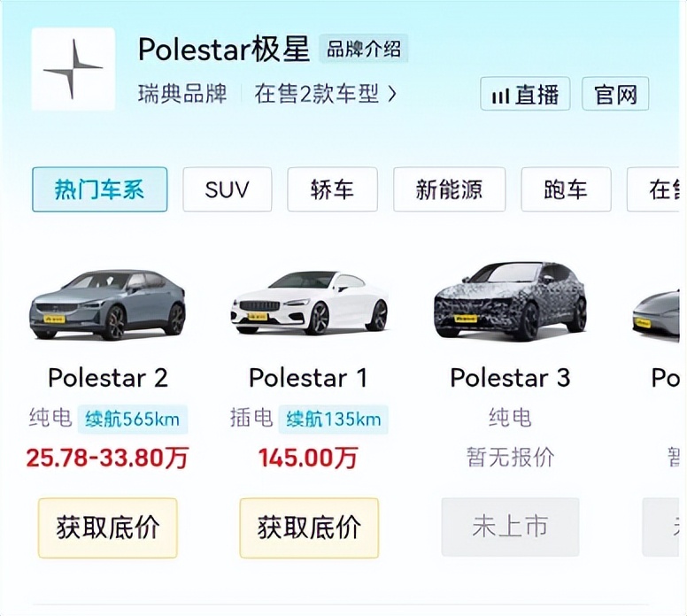Click the 续航565km range tag
The height and width of the screenshot is (616, 687).
click(132, 419)
